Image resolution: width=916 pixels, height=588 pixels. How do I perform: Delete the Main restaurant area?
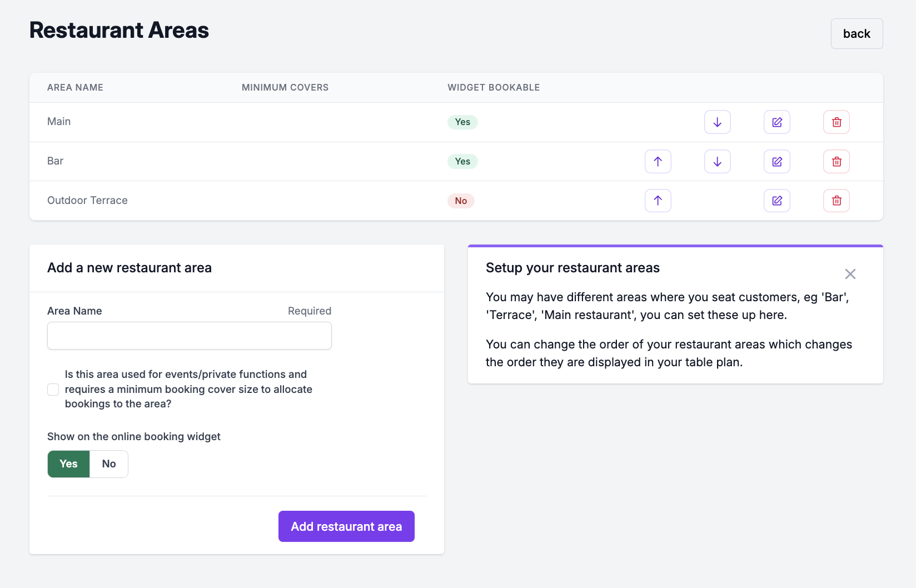(x=836, y=122)
